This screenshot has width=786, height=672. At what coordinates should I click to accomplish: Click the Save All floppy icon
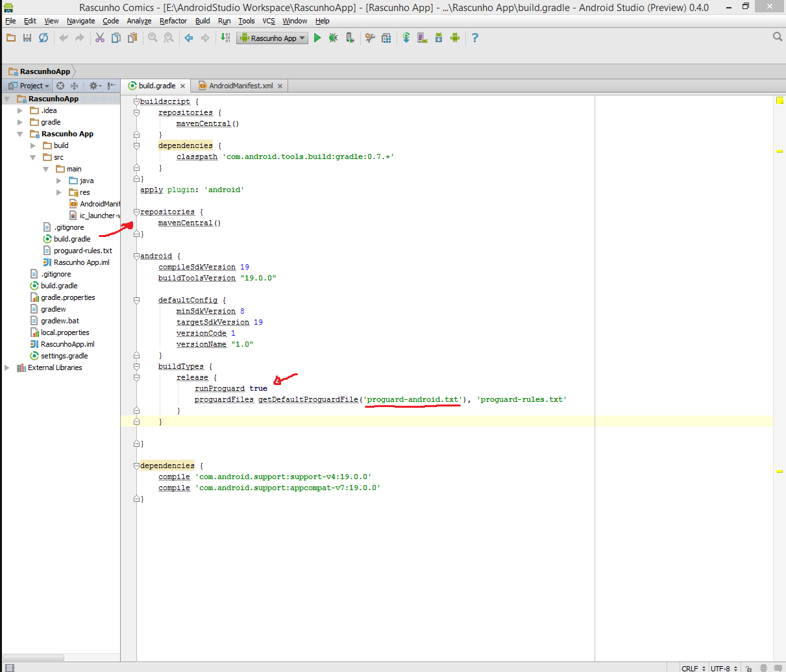(27, 38)
